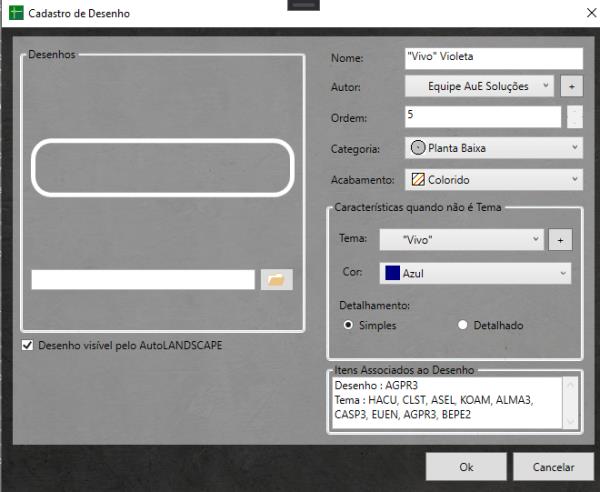The height and width of the screenshot is (492, 600).
Task: Click the Planta Baixa category icon
Action: 418,149
